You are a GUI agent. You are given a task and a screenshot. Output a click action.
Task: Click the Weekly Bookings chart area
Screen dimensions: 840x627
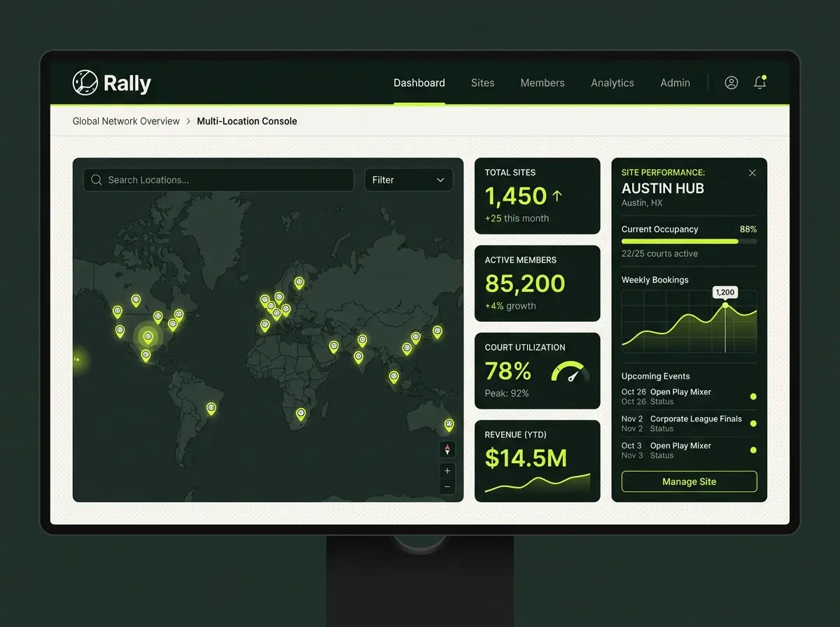(x=689, y=321)
